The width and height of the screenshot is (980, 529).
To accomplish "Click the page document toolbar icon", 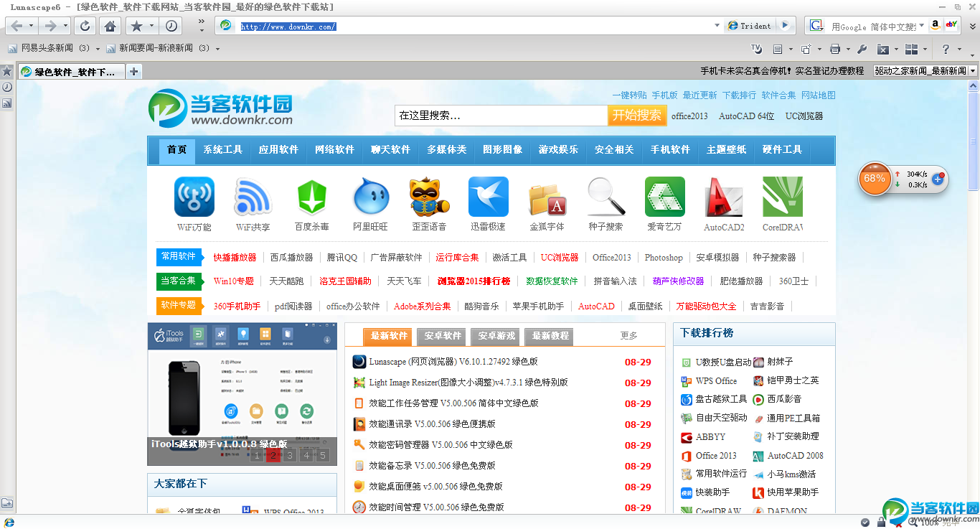I will point(778,49).
